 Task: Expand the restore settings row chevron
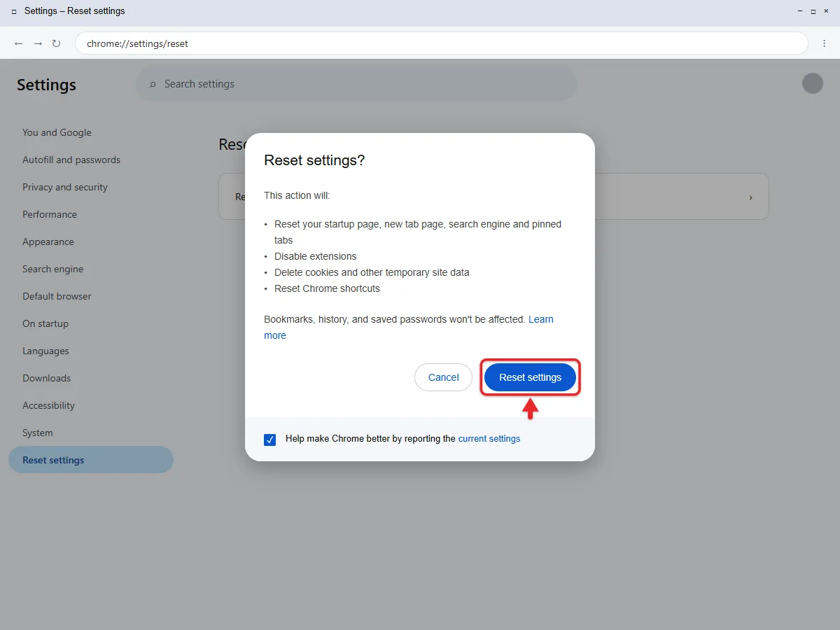pyautogui.click(x=751, y=197)
